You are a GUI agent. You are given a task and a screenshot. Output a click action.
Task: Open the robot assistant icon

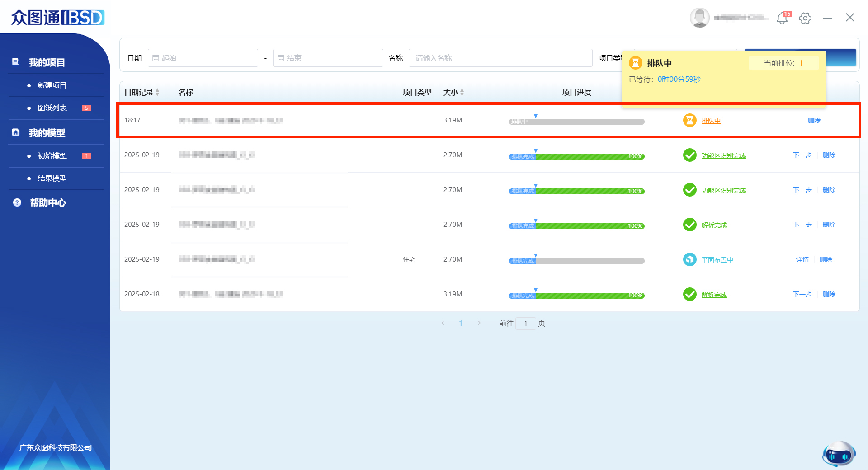pos(839,454)
